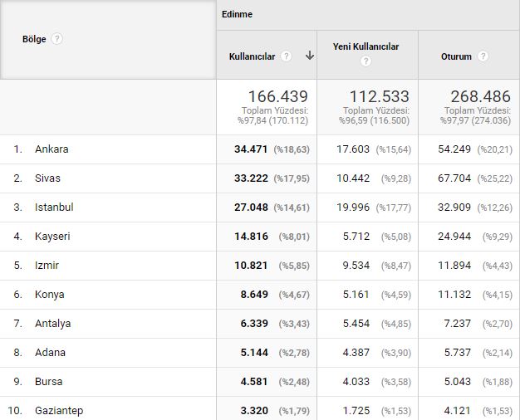Click the help icon next to Oturum
This screenshot has height=420, width=520.
click(x=483, y=56)
